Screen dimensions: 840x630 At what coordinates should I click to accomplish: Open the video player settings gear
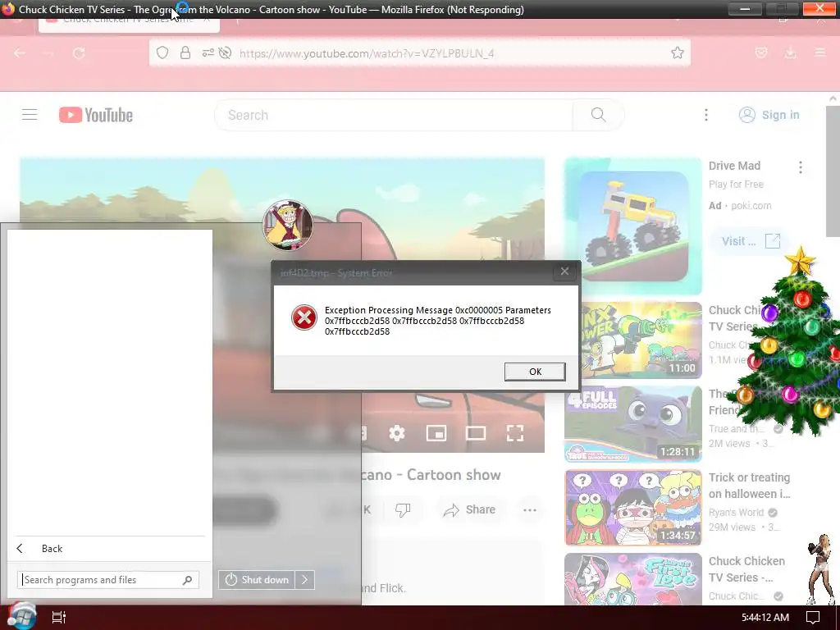tap(397, 433)
